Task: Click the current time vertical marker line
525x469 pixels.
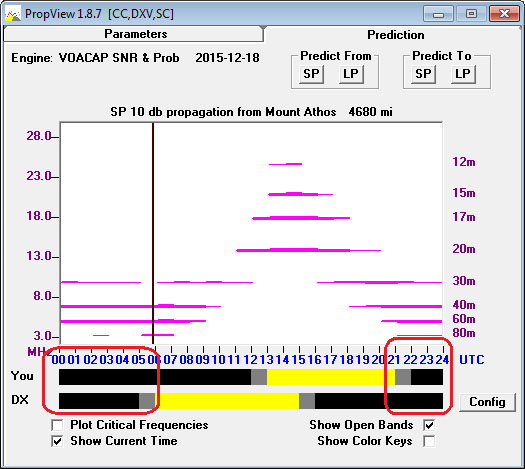Action: coord(153,233)
